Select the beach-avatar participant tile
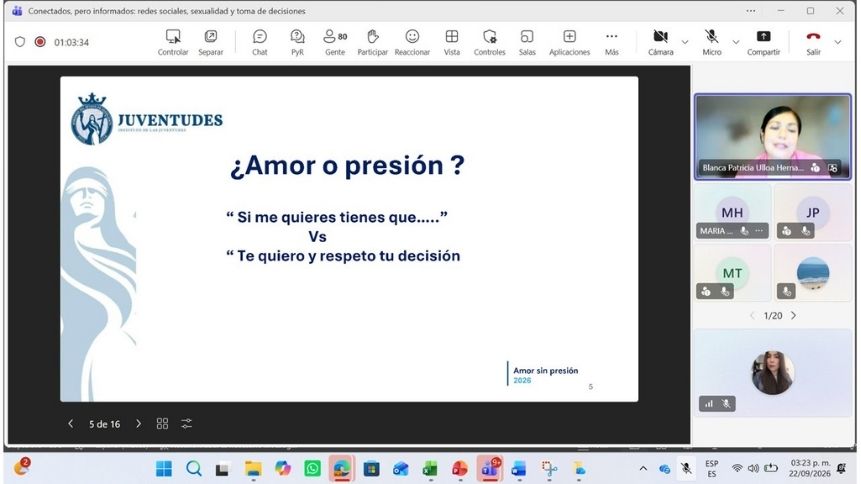This screenshot has height=484, width=861. tap(812, 273)
